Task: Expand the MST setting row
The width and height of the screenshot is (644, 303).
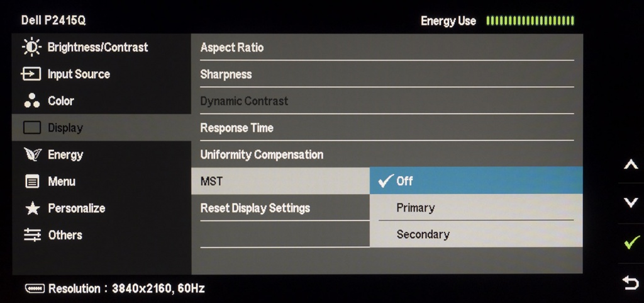Action: (280, 181)
